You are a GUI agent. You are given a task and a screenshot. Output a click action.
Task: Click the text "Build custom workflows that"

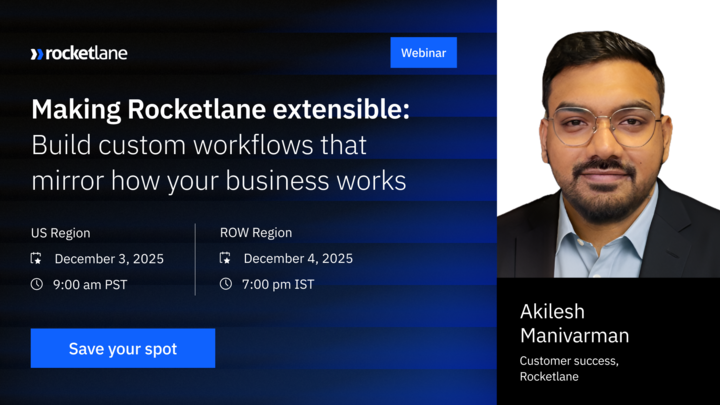[x=199, y=145]
